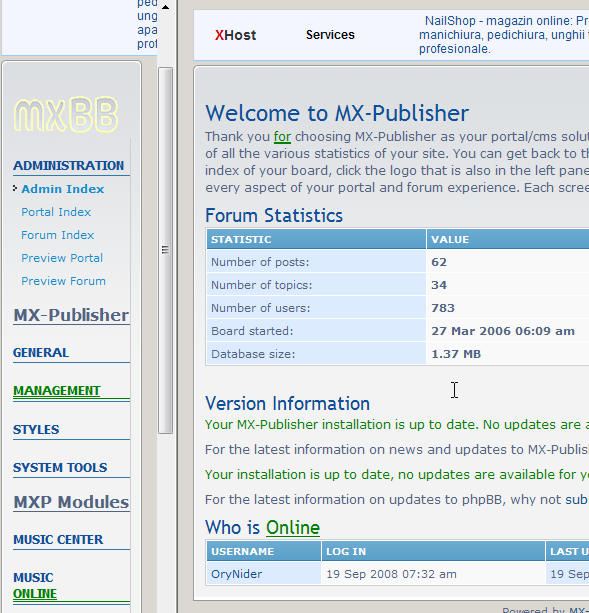Click the 'Forum Statistics' heading

pyautogui.click(x=274, y=215)
